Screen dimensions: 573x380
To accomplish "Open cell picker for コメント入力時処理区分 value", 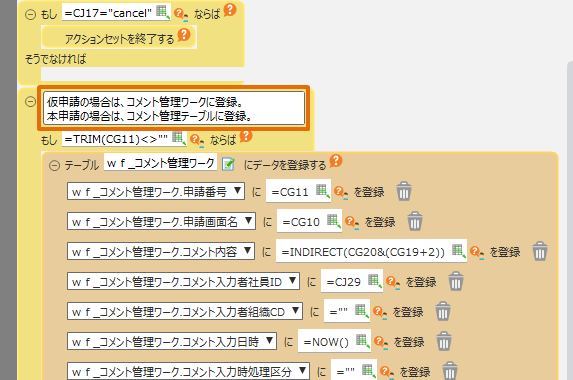I will pos(368,370).
